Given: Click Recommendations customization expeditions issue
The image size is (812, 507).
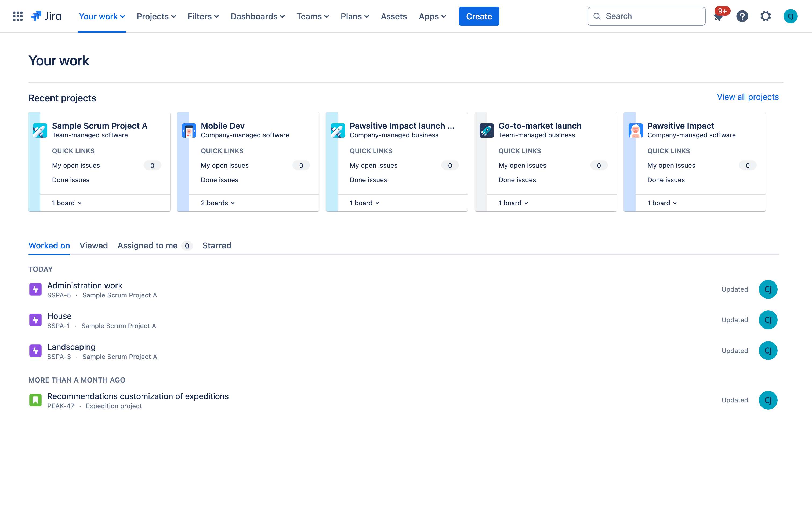Looking at the screenshot, I should click(137, 396).
